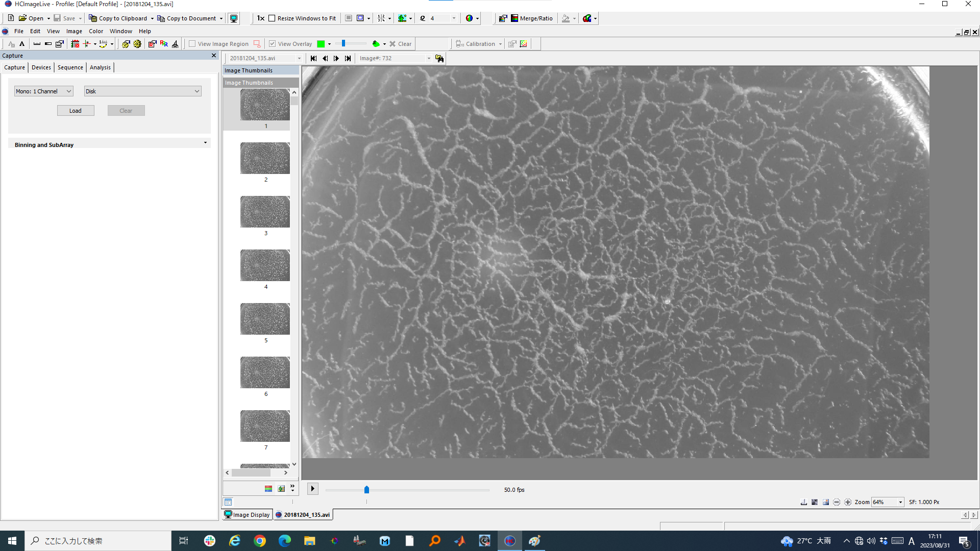
Task: Click the text annotation tool 'A'
Action: (x=22, y=44)
